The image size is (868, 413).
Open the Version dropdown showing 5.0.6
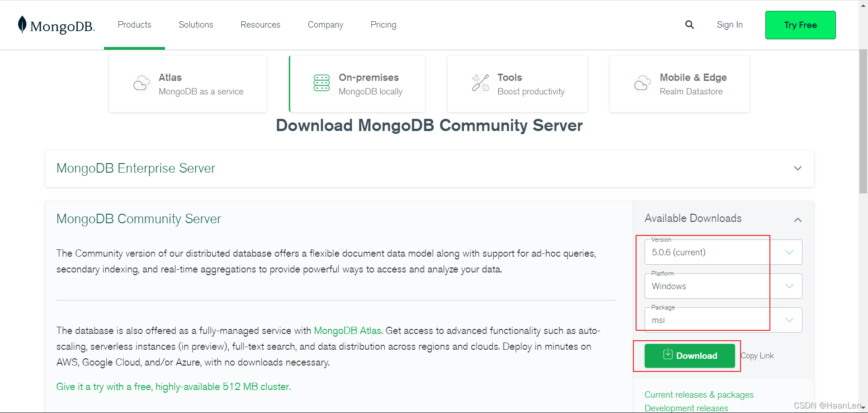[x=723, y=252]
